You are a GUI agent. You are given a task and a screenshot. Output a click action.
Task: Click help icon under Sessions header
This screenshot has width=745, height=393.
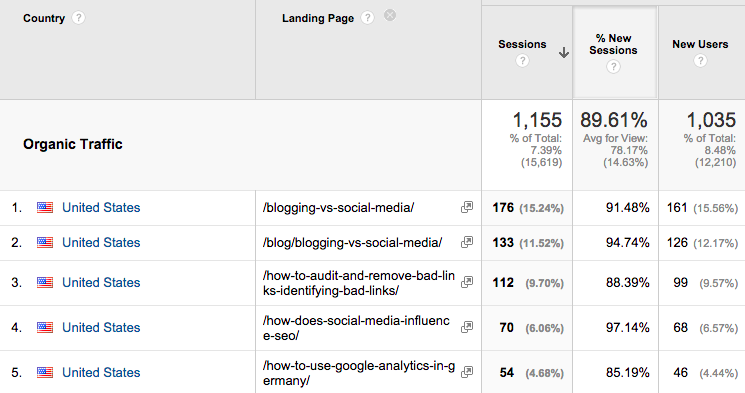tap(522, 60)
